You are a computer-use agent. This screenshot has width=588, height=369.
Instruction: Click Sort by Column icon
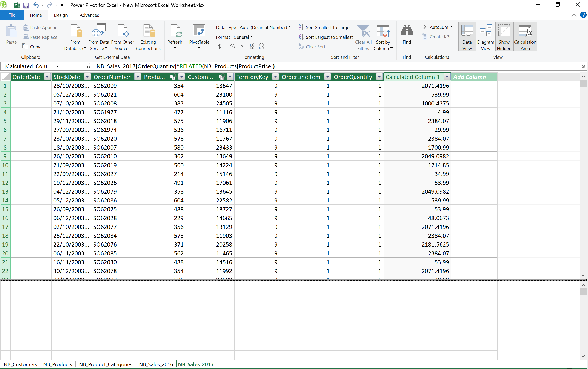383,32
